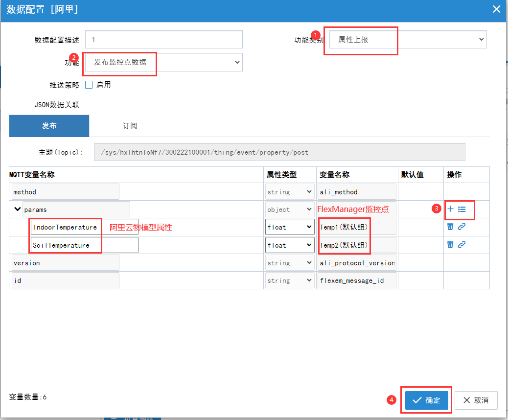Screen dimensions: 508x420
Task: Open the function category dropdown
Action: click(x=408, y=40)
